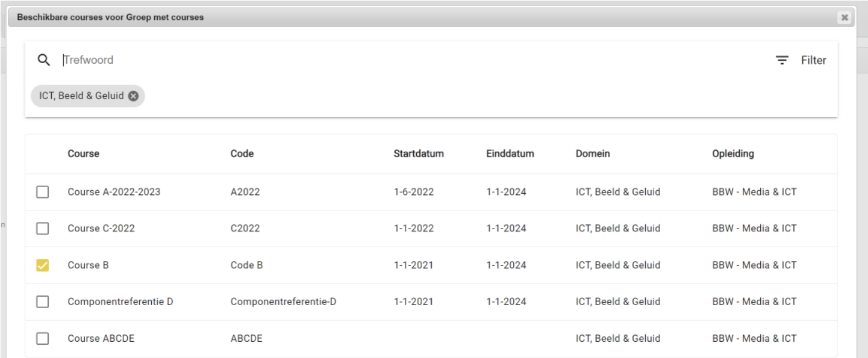Tick the Course A-2022-2023 checkbox

click(42, 193)
